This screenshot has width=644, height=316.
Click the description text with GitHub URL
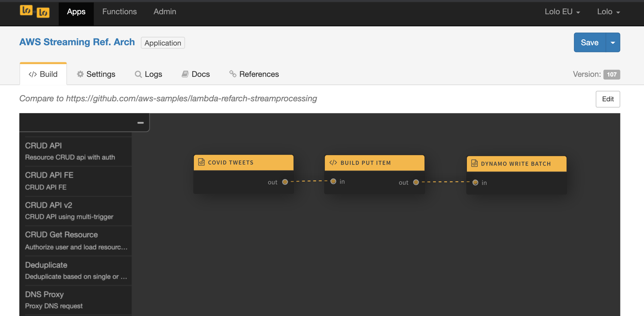click(168, 99)
